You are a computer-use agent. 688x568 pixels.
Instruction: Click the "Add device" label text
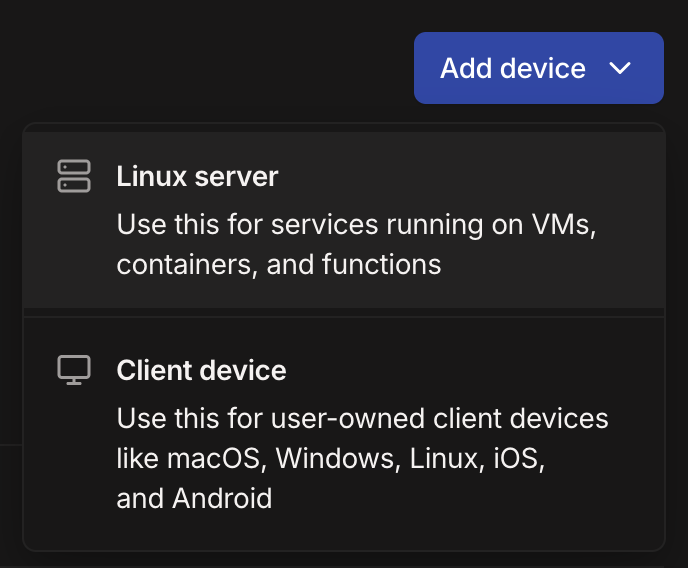coord(512,68)
